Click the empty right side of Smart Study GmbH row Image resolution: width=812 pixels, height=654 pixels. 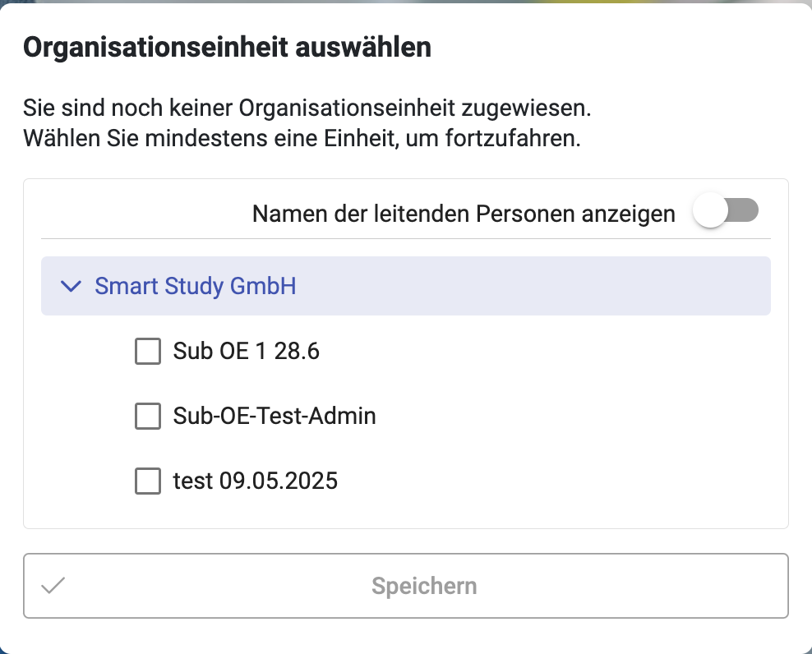click(575, 286)
